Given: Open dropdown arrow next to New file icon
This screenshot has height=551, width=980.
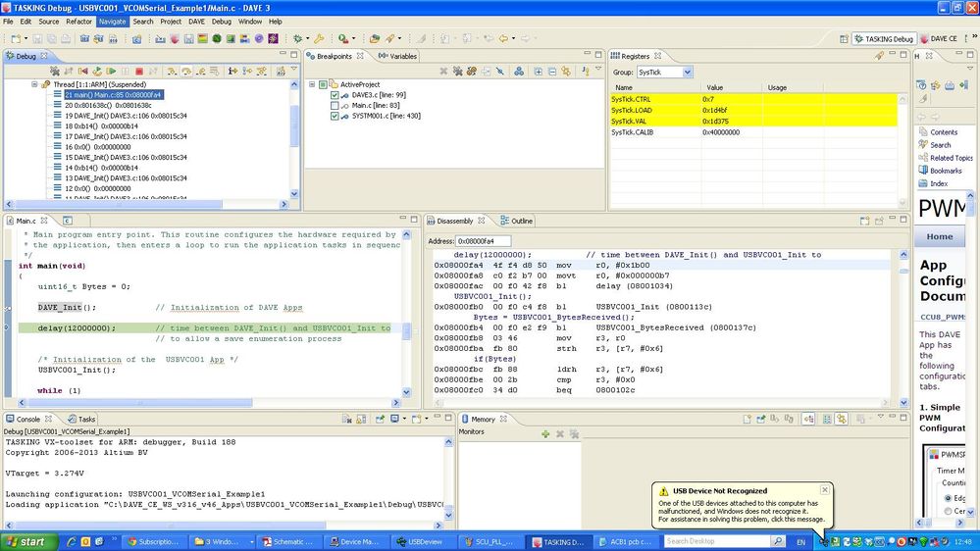Looking at the screenshot, I should click(26, 39).
